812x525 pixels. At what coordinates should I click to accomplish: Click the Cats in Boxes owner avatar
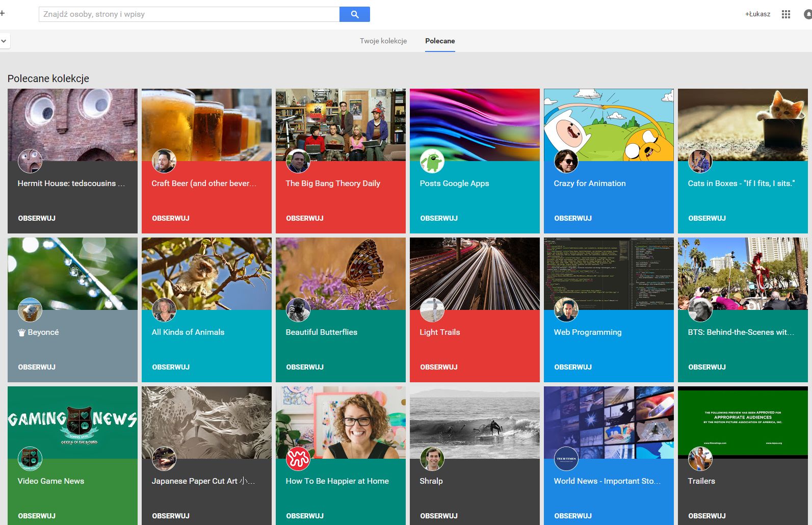click(700, 161)
